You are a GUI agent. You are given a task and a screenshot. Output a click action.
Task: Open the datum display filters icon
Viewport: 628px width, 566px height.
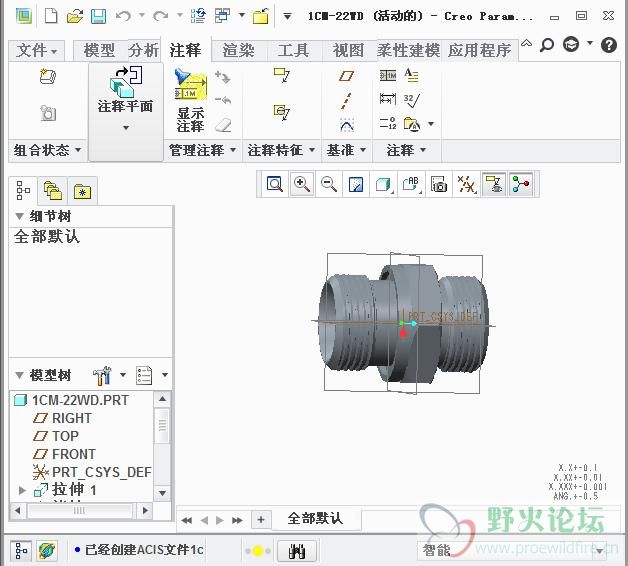coord(467,184)
